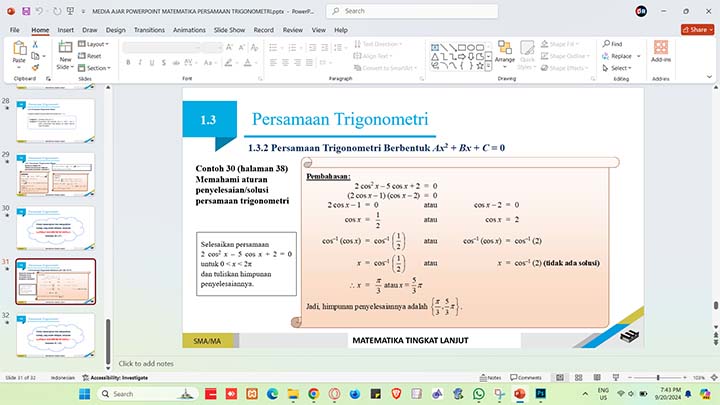
Task: Open the Windows Start menu
Action: pos(84,394)
